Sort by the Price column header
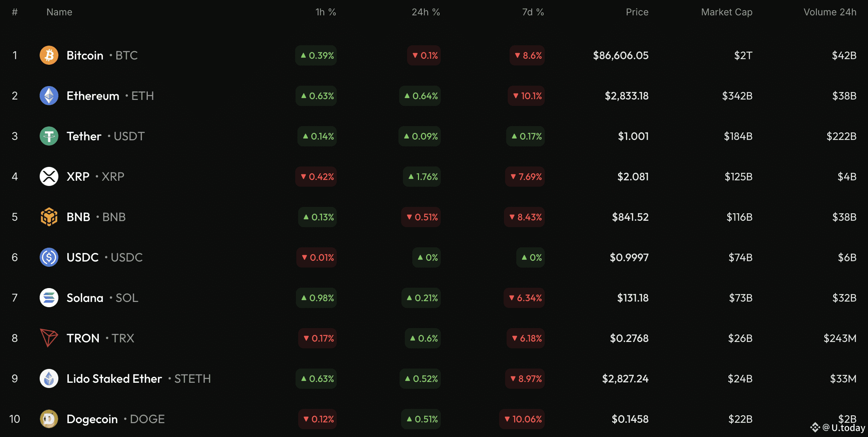Screen dimensions: 868x437 coord(637,12)
